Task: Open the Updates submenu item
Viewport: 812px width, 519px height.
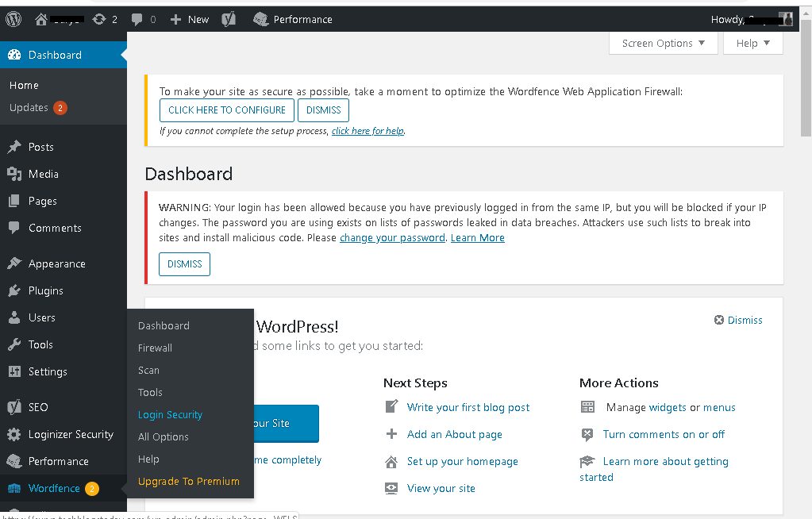Action: pos(29,108)
